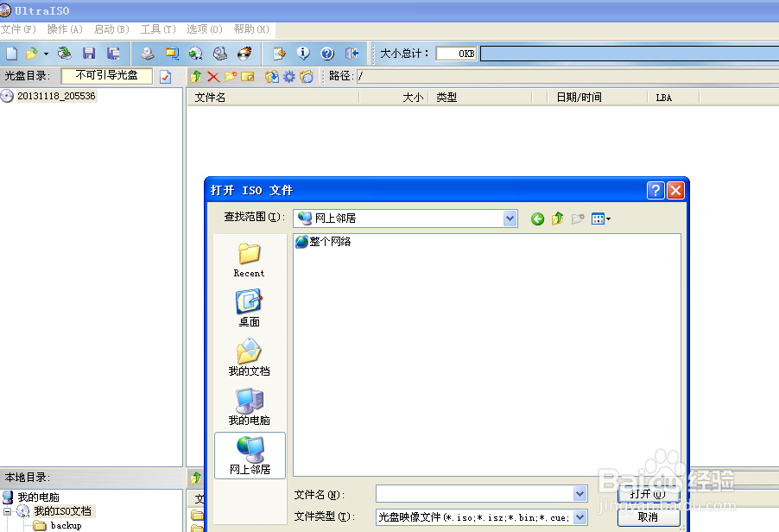The width and height of the screenshot is (779, 532).
Task: Open the 选项(O) menu
Action: [x=205, y=29]
